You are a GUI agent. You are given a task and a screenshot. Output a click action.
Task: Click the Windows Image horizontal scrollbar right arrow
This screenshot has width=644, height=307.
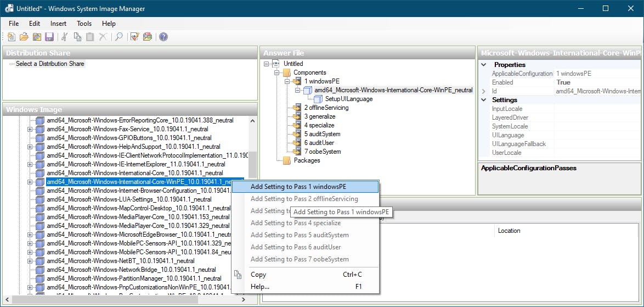(x=244, y=300)
